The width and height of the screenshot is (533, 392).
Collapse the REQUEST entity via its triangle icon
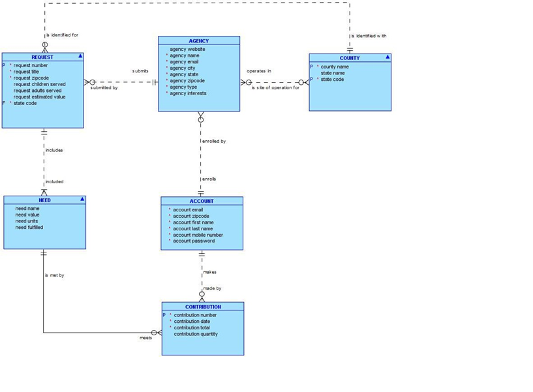[80, 57]
